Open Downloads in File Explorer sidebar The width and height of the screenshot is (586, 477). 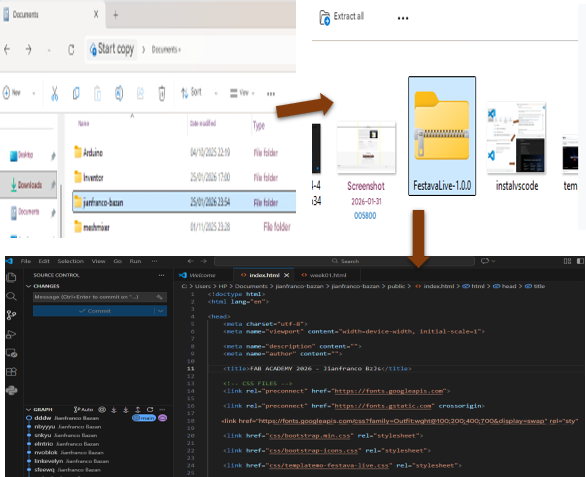[x=29, y=184]
